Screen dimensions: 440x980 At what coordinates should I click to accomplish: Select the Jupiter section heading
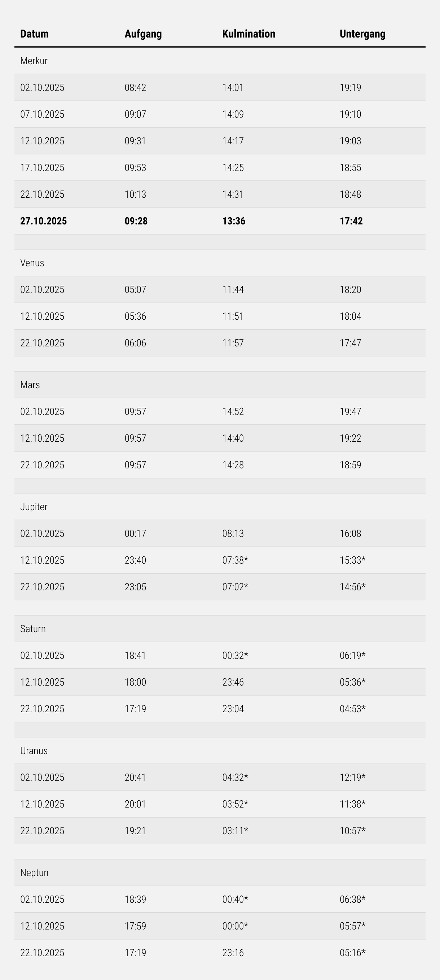click(x=34, y=507)
